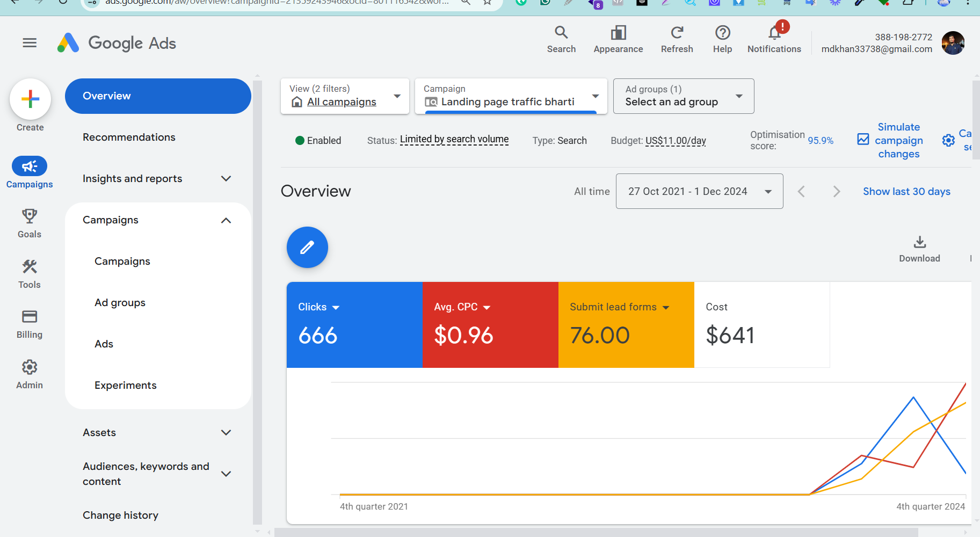This screenshot has height=537, width=980.
Task: Open the main hamburger menu
Action: point(30,43)
